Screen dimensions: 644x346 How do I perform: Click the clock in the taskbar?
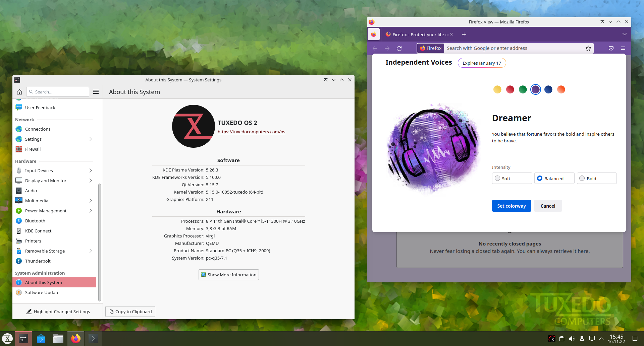616,339
